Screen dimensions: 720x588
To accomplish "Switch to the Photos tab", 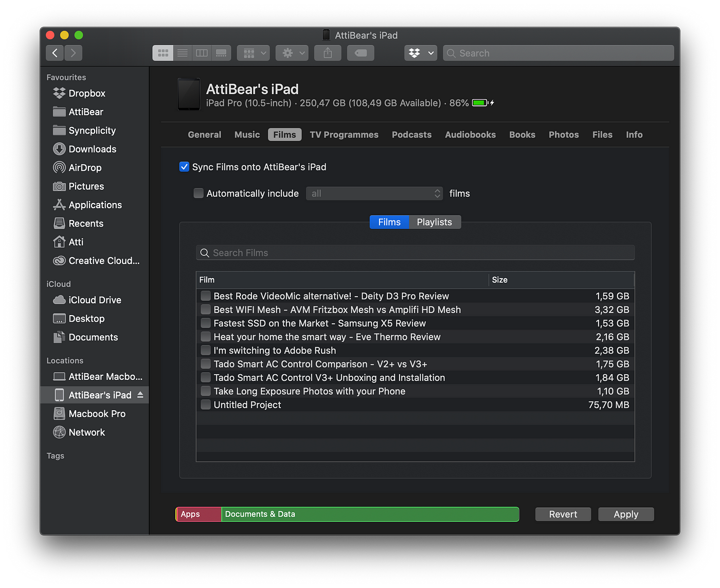I will coord(564,135).
